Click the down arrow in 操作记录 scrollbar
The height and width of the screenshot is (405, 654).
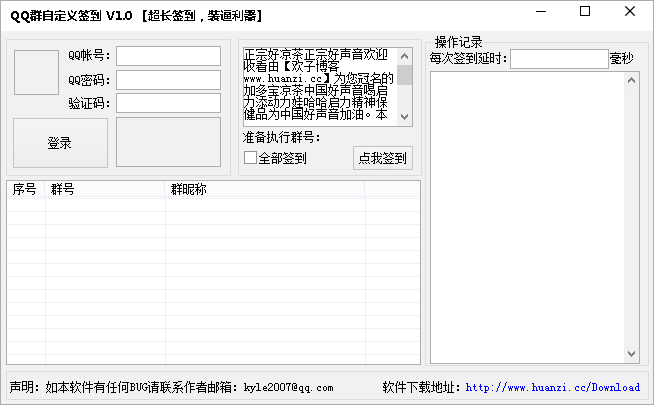pos(632,354)
